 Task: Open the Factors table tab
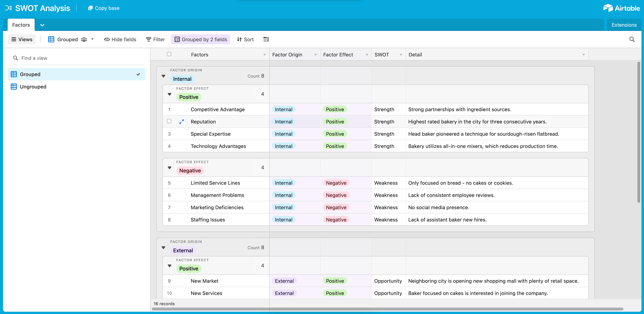(21, 25)
